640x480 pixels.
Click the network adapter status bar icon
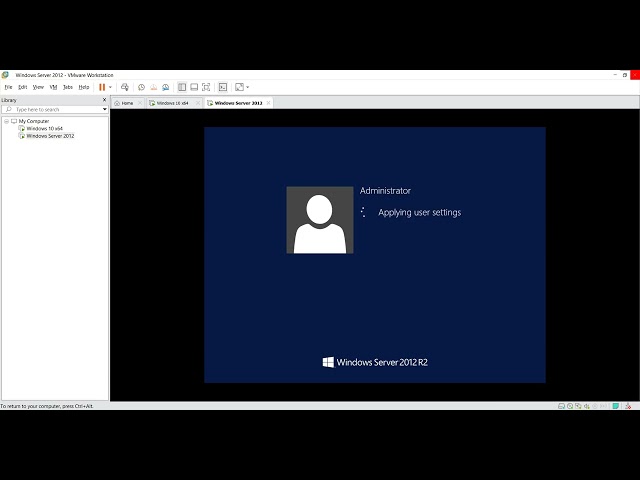click(x=578, y=406)
